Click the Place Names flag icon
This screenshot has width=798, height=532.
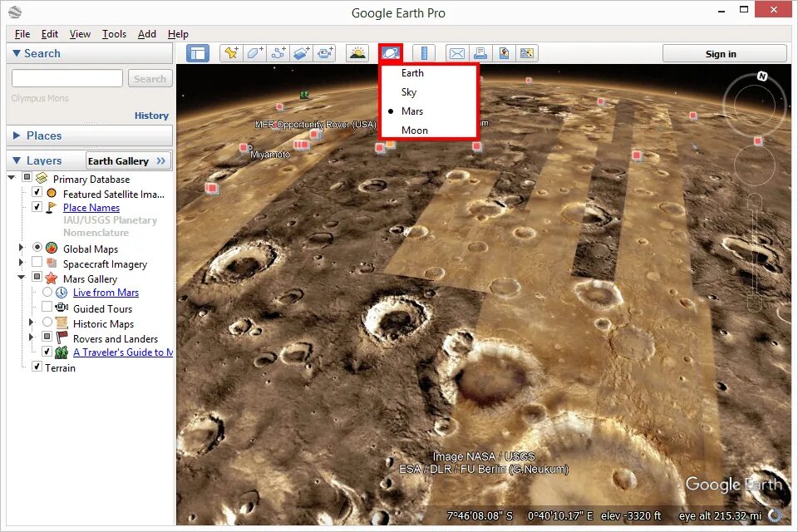click(x=52, y=207)
